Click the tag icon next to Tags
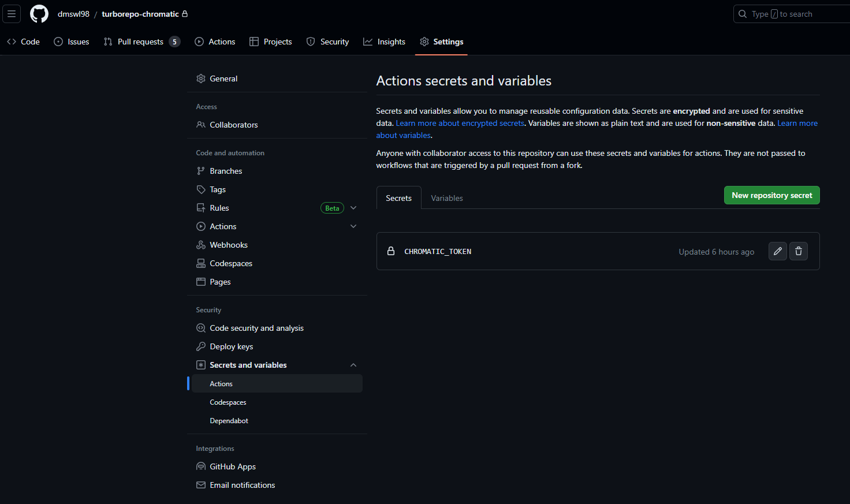The height and width of the screenshot is (504, 850). pyautogui.click(x=201, y=189)
